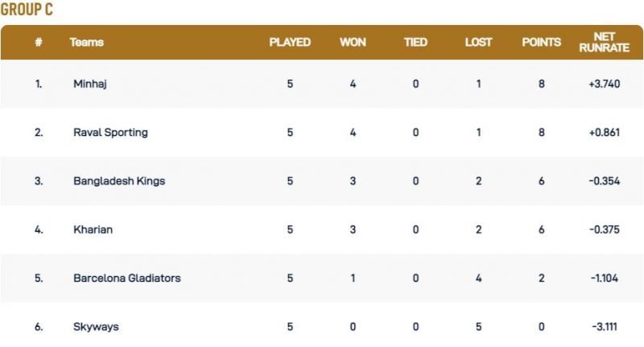
Task: Click the GROUP C heading
Action: [x=27, y=10]
